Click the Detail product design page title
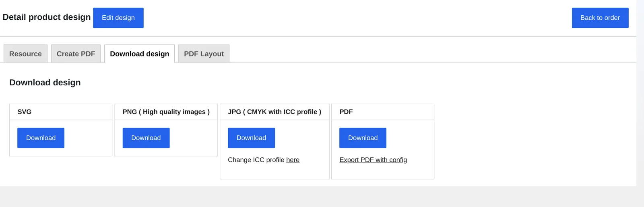644x207 pixels. point(47,17)
